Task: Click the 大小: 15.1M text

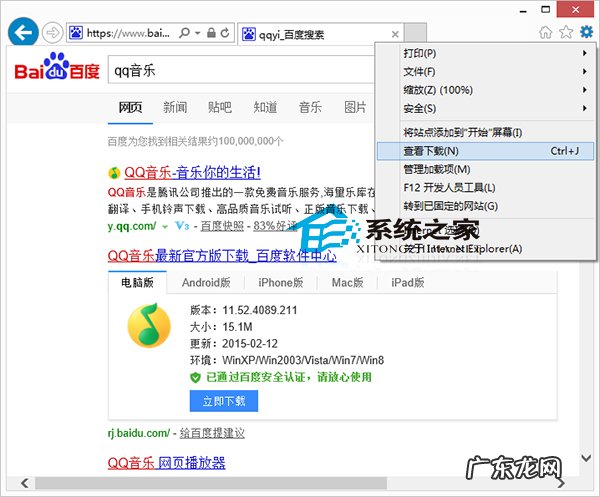Action: (221, 327)
